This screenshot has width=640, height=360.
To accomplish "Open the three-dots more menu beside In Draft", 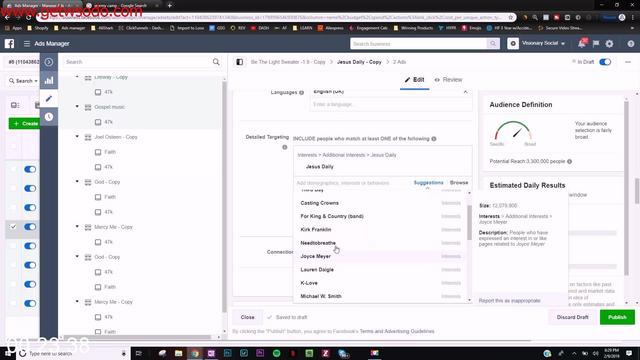I will point(628,62).
